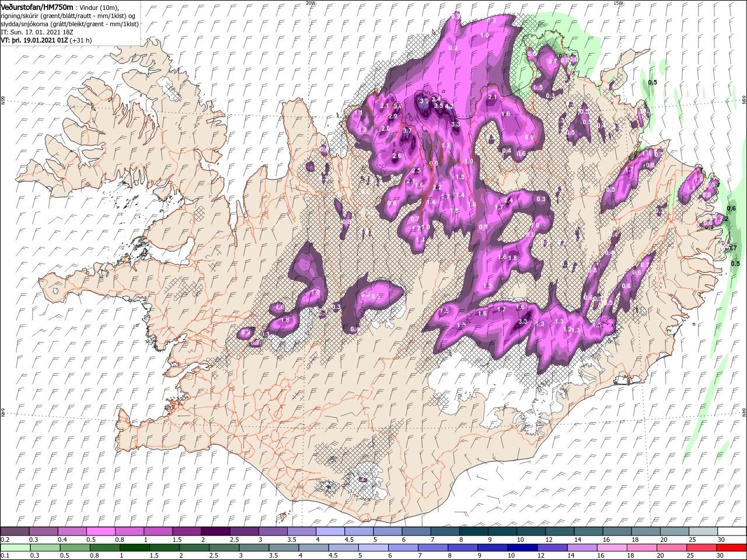Click the 0.1 label on the legend scale
The image size is (747, 560).
point(5,556)
